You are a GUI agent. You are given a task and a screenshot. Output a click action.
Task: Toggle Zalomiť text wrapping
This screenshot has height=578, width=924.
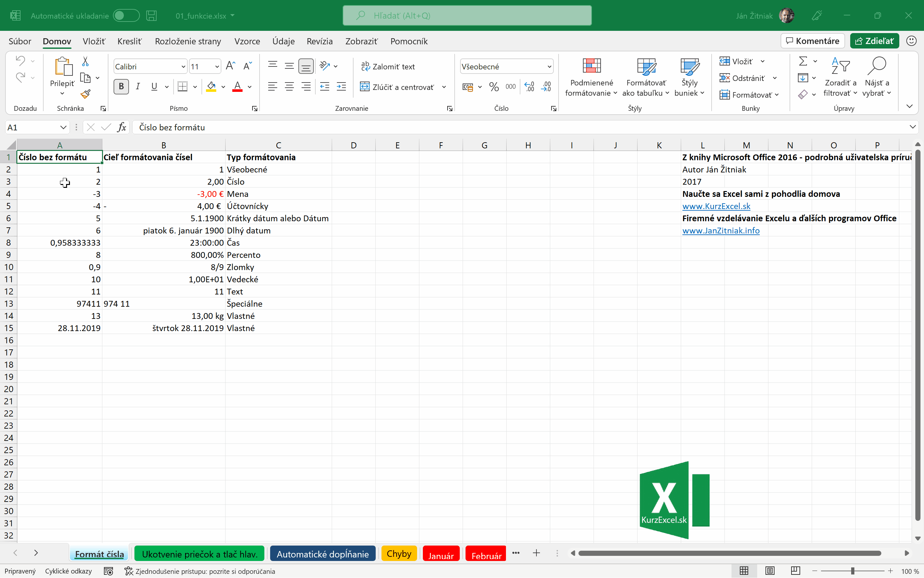[x=388, y=66]
